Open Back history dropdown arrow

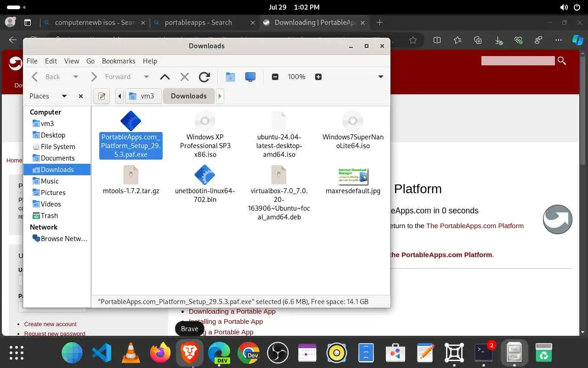pyautogui.click(x=76, y=77)
